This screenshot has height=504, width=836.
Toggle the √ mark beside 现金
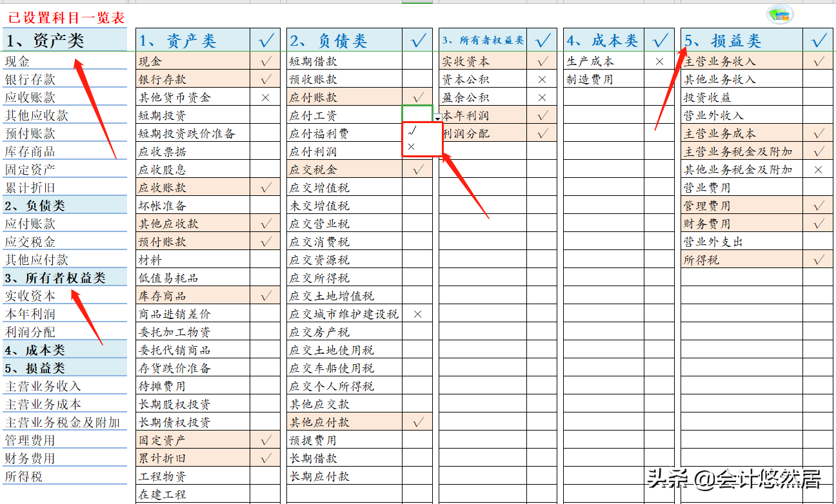tap(265, 61)
